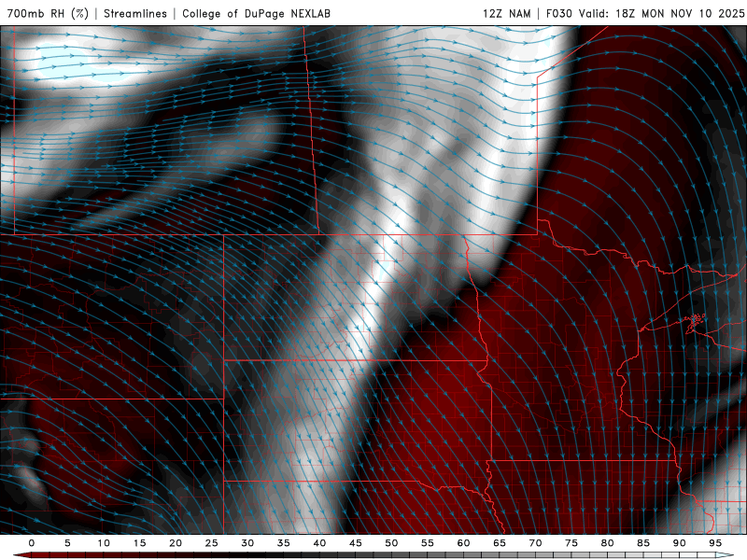Click the colorbar label "55"
Screen dimensions: 747x560
428,543
